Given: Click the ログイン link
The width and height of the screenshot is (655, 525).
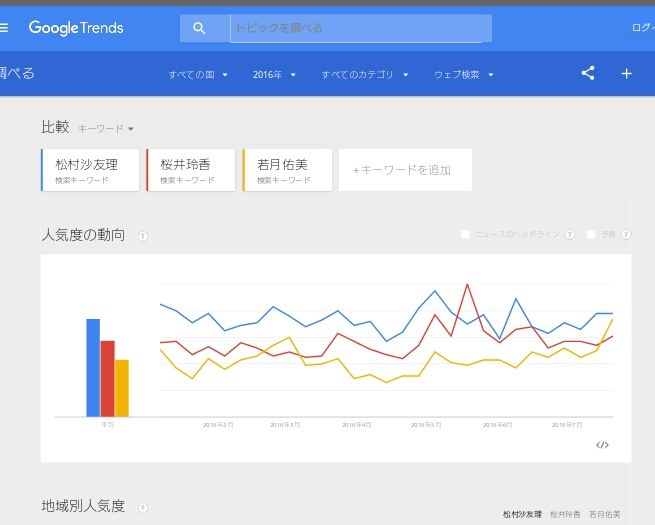Looking at the screenshot, I should (x=643, y=28).
